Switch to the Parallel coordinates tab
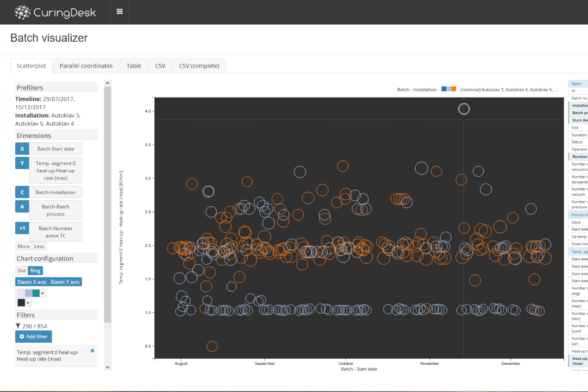588x392 pixels. [86, 66]
